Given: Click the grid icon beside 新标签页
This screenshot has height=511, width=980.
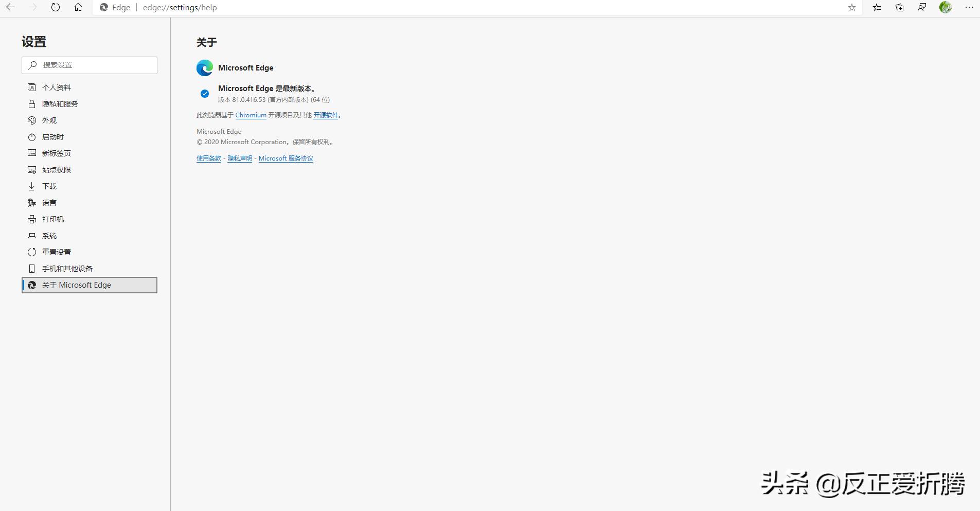Looking at the screenshot, I should [32, 153].
